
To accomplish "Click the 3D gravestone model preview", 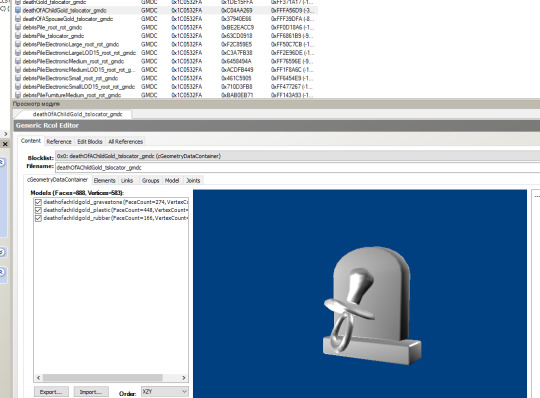I will [372, 306].
